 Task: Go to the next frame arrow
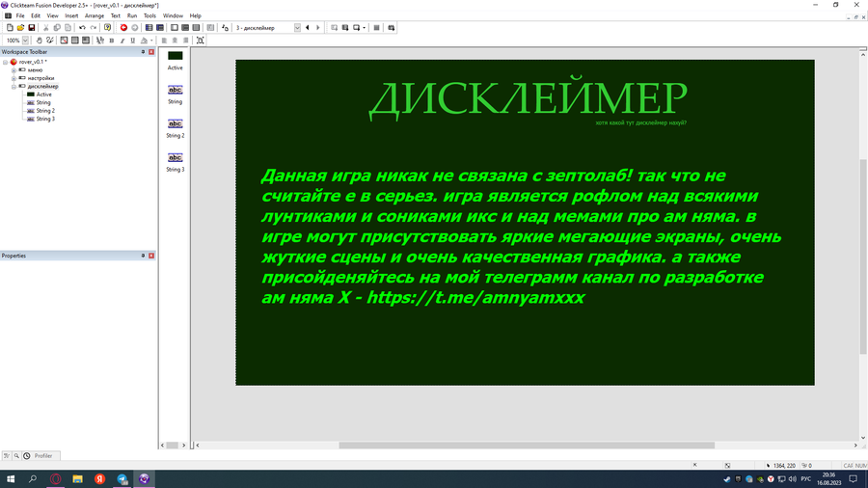[317, 28]
